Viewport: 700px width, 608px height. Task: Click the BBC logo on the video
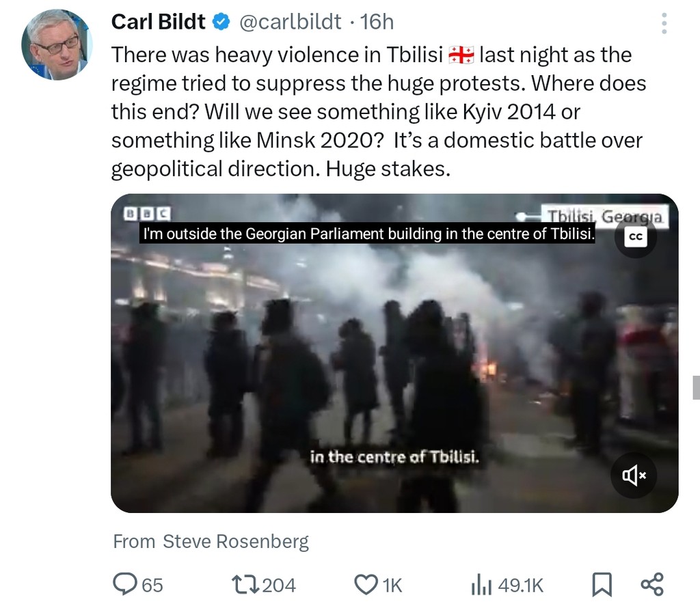[x=147, y=214]
